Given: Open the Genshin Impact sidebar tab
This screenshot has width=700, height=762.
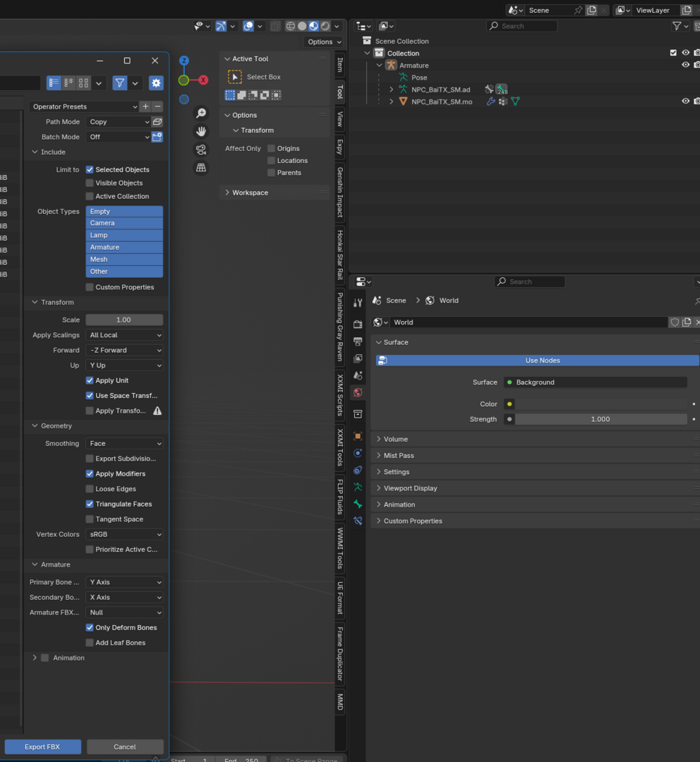Looking at the screenshot, I should coord(340,192).
